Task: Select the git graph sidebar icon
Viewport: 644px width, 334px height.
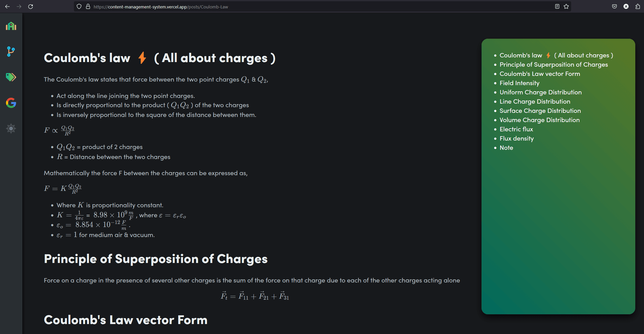Action: coord(11,52)
